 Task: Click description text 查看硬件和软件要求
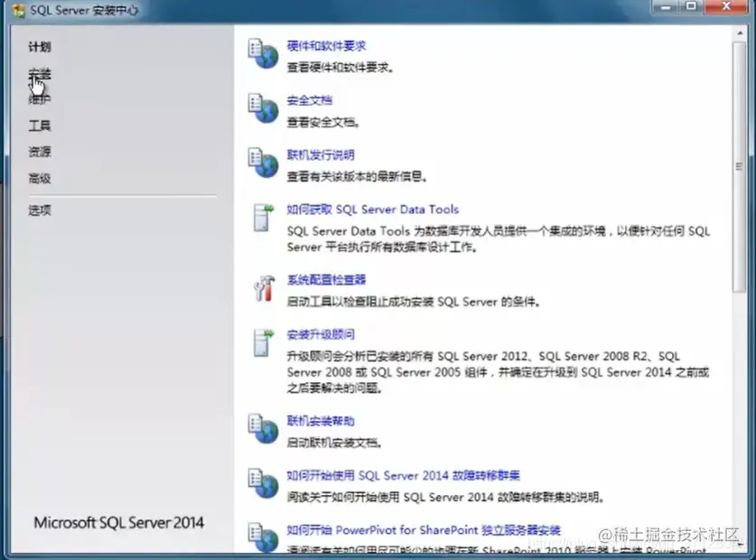(341, 68)
